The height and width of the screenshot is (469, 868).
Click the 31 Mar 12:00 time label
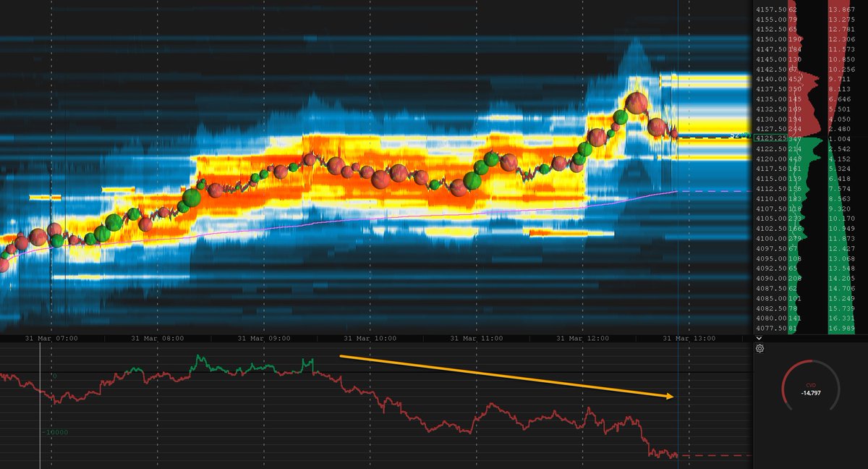click(x=583, y=338)
